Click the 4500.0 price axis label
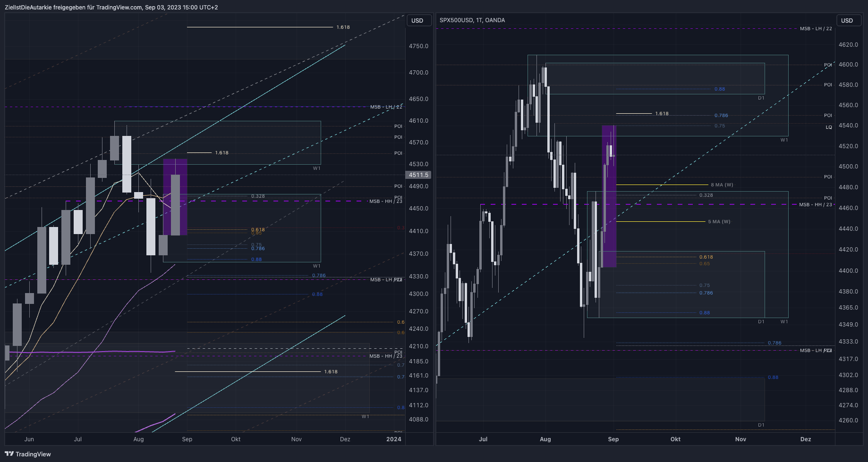 click(849, 167)
